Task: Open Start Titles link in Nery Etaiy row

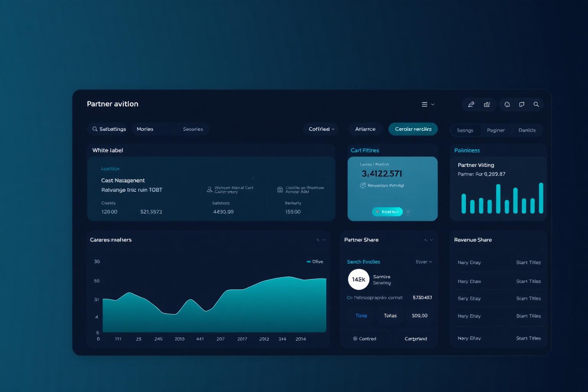Action: tap(528, 316)
